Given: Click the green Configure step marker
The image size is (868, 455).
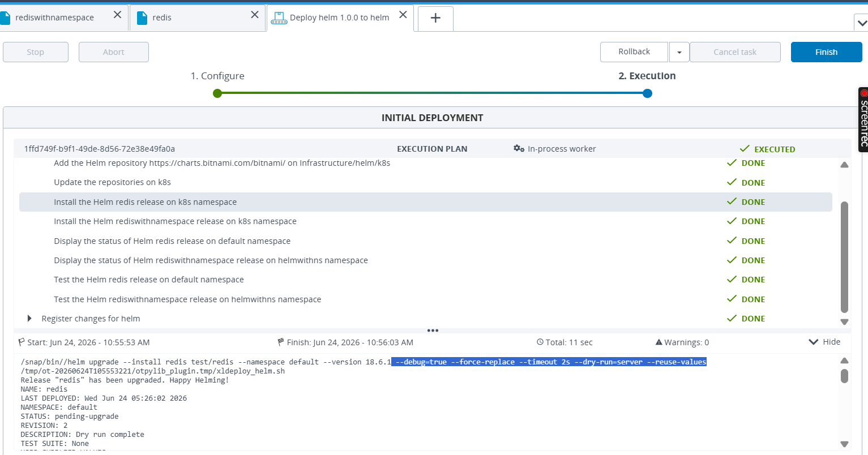Looking at the screenshot, I should (217, 93).
